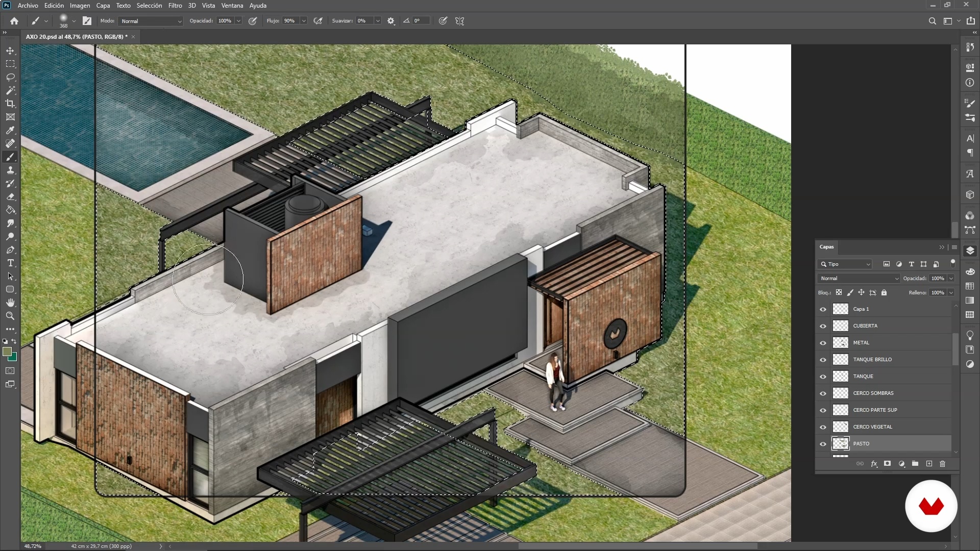Image resolution: width=980 pixels, height=551 pixels.
Task: Hide the CERCO VEGETAL layer
Action: click(x=823, y=427)
